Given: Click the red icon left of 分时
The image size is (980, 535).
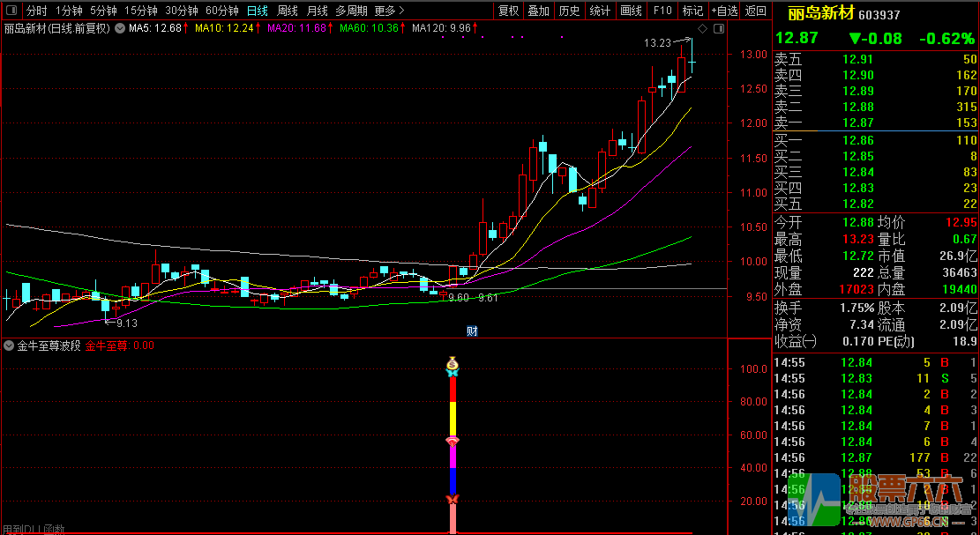Looking at the screenshot, I should [11, 11].
